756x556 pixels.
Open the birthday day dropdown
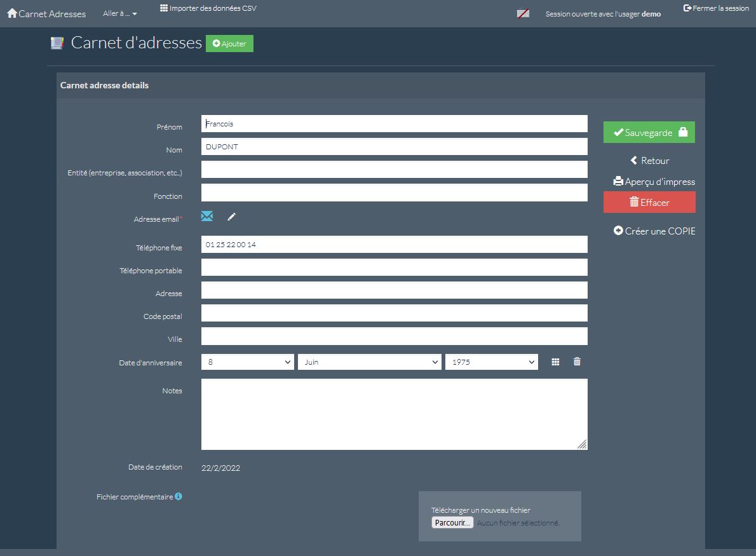tap(248, 362)
